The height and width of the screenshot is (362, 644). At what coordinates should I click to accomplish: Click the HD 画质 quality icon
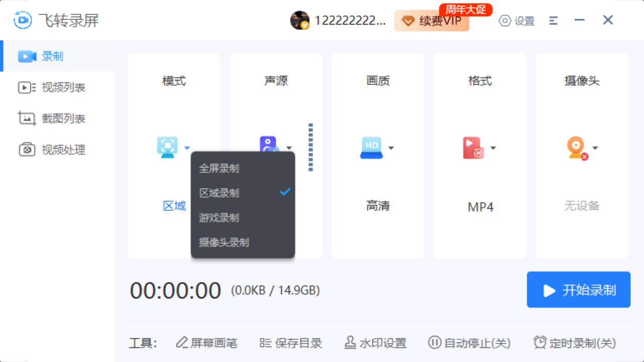click(371, 147)
